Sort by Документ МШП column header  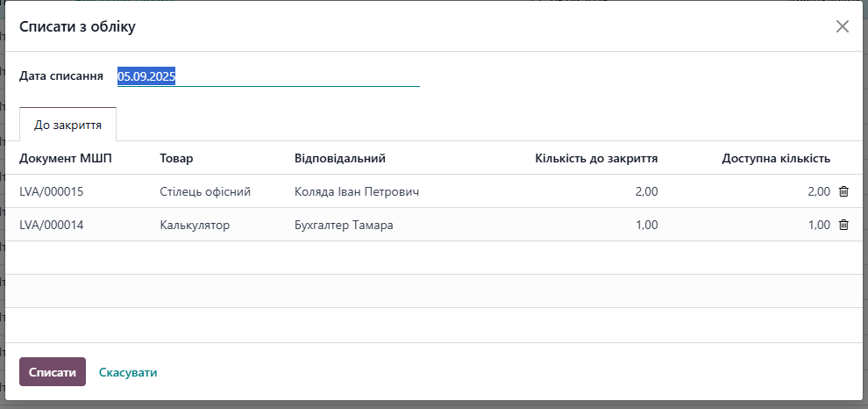(x=66, y=158)
